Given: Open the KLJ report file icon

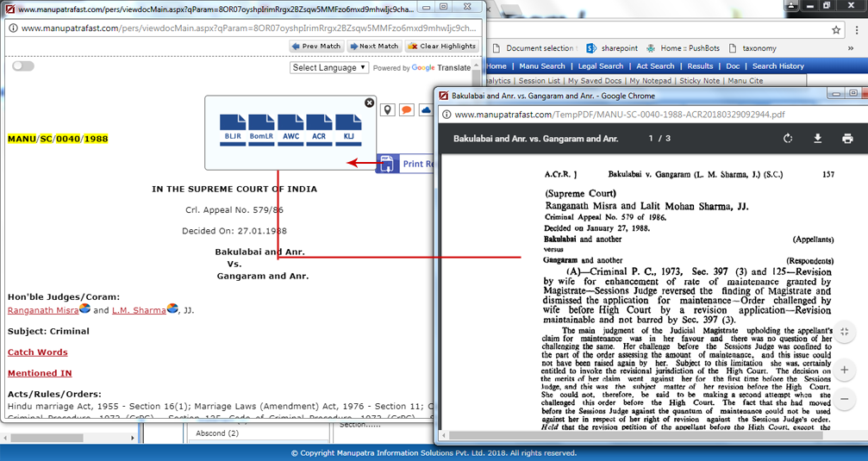Looking at the screenshot, I should click(348, 130).
